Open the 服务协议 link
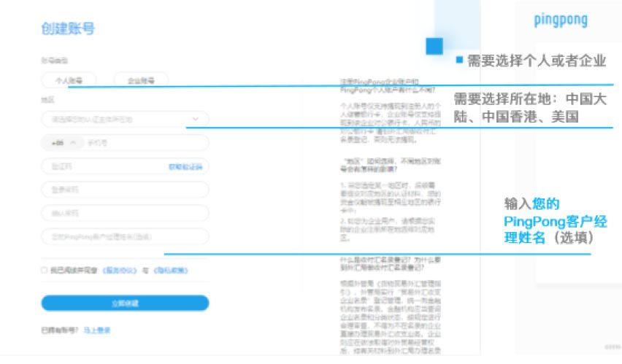The image size is (622, 364). point(120,271)
